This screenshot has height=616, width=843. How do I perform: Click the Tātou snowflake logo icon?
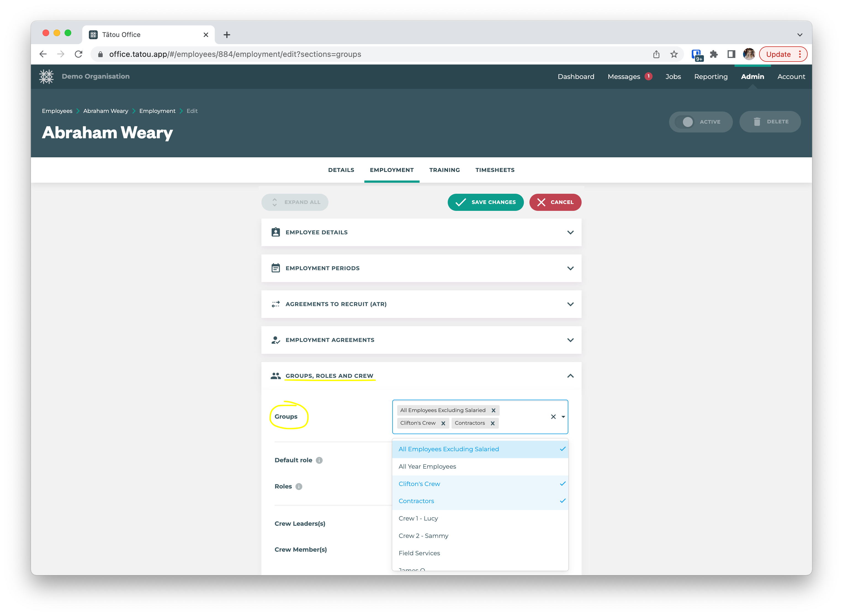(46, 76)
